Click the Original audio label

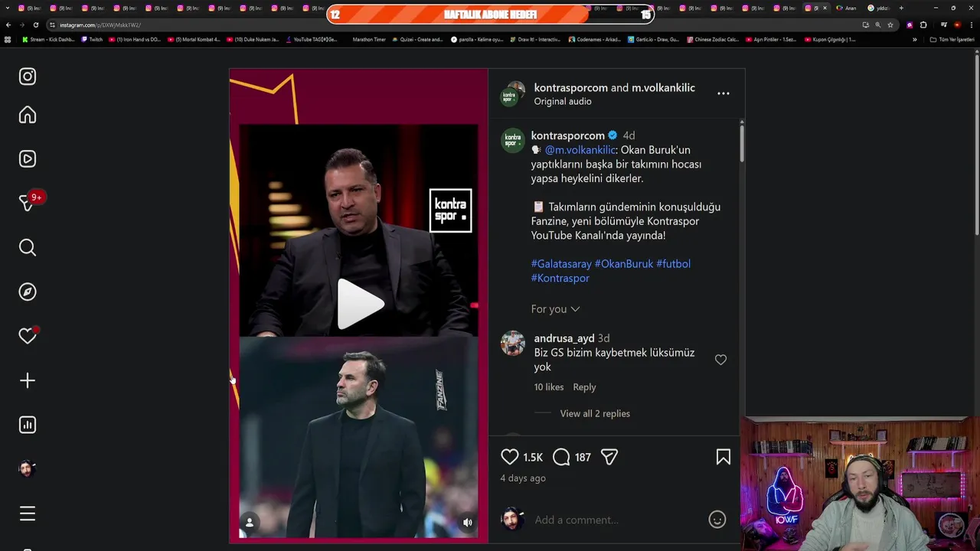click(563, 102)
